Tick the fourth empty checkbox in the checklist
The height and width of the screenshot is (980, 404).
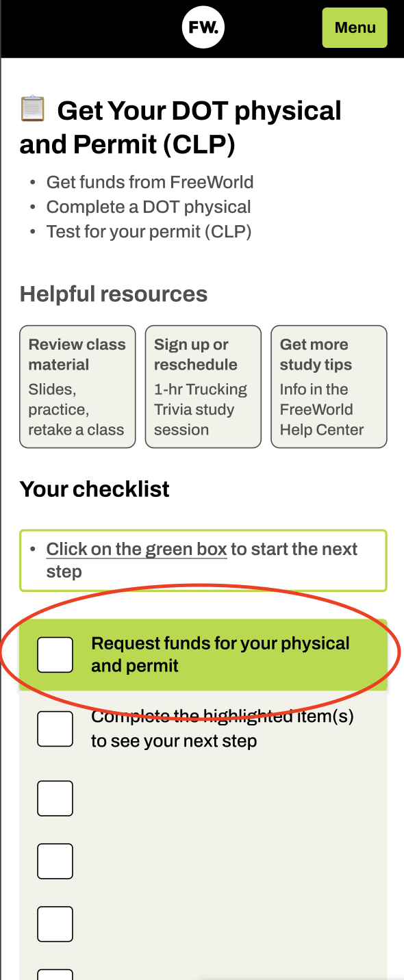[x=55, y=861]
